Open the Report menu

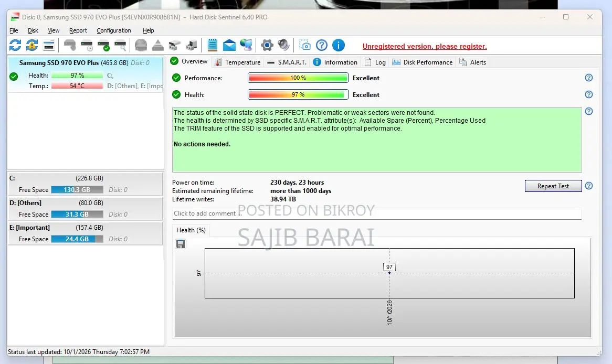(78, 30)
